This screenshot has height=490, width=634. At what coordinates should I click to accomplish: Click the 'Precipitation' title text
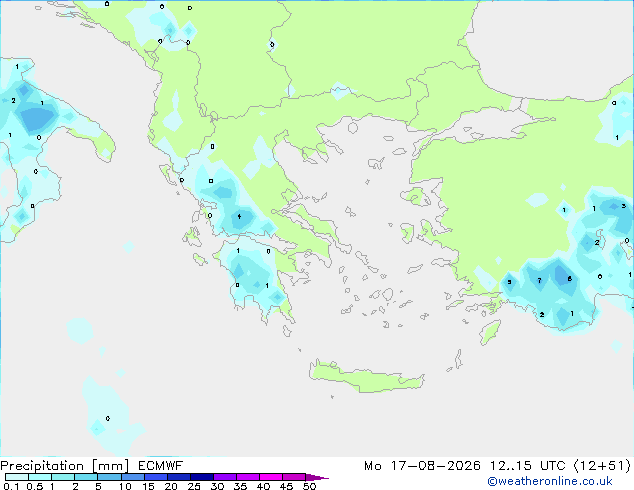pyautogui.click(x=42, y=466)
